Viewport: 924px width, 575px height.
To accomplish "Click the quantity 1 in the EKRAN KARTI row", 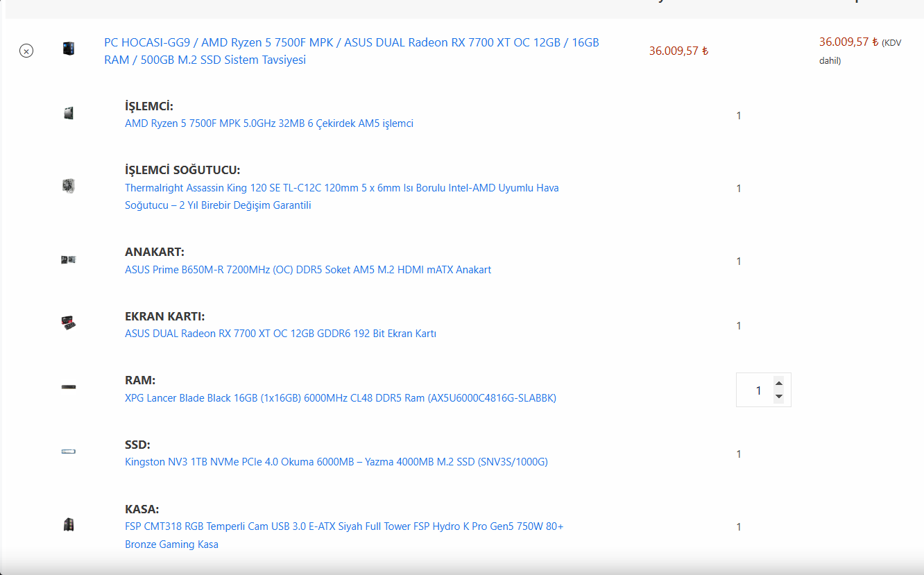I will point(739,326).
